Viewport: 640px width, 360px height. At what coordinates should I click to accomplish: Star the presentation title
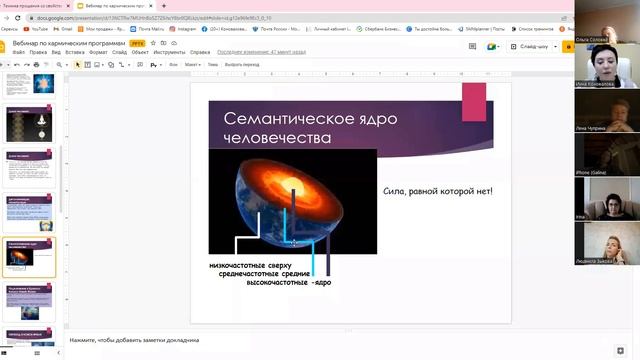pyautogui.click(x=153, y=43)
